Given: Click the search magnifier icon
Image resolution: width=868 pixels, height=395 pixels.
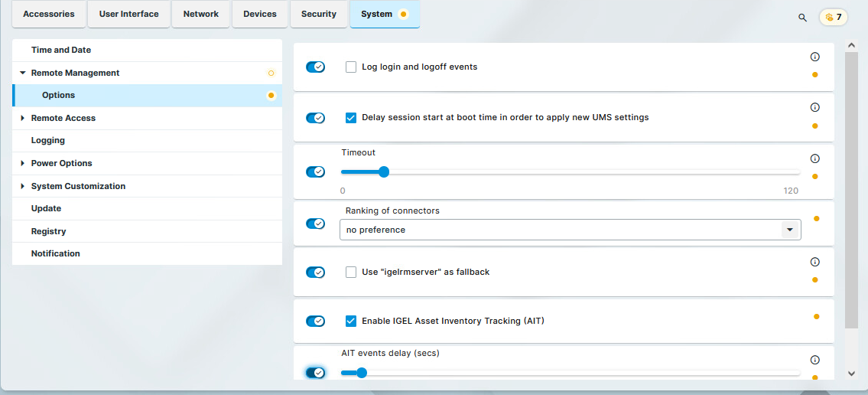Looking at the screenshot, I should 802,17.
